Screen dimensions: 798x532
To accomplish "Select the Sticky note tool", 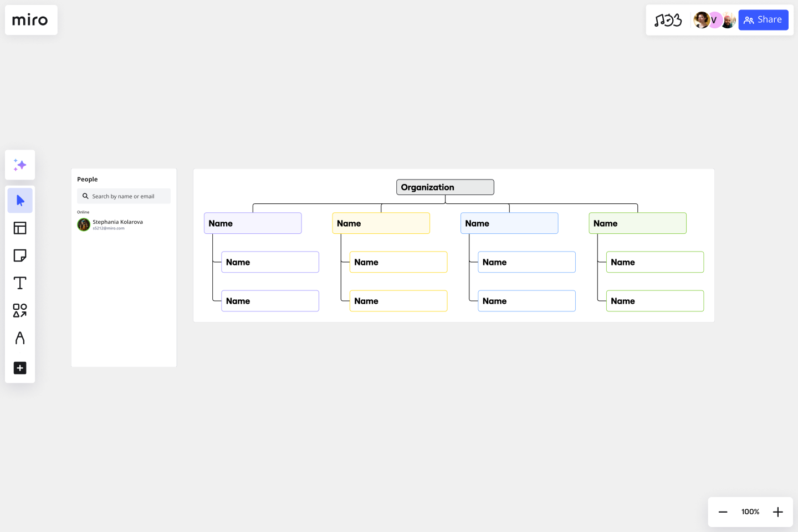I will [x=20, y=255].
